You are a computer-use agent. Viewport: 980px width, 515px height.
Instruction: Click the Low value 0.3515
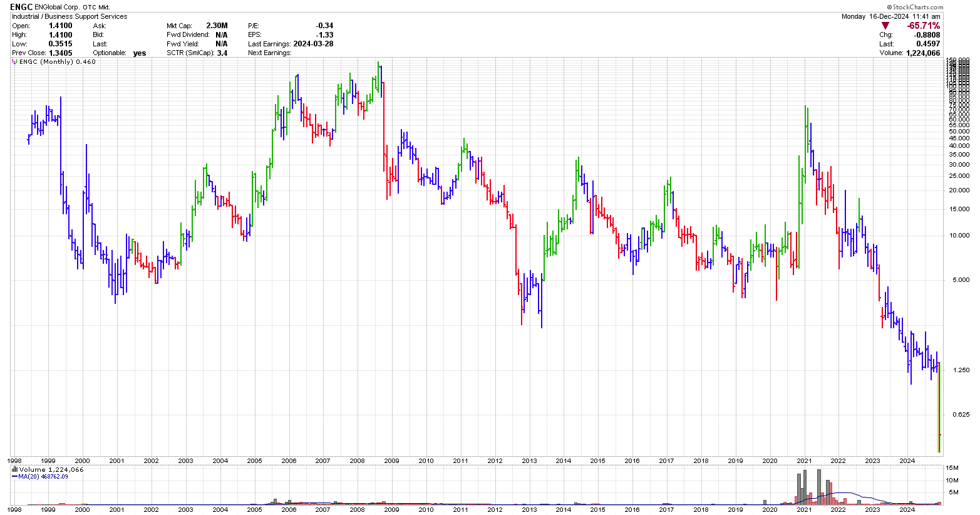(61, 44)
